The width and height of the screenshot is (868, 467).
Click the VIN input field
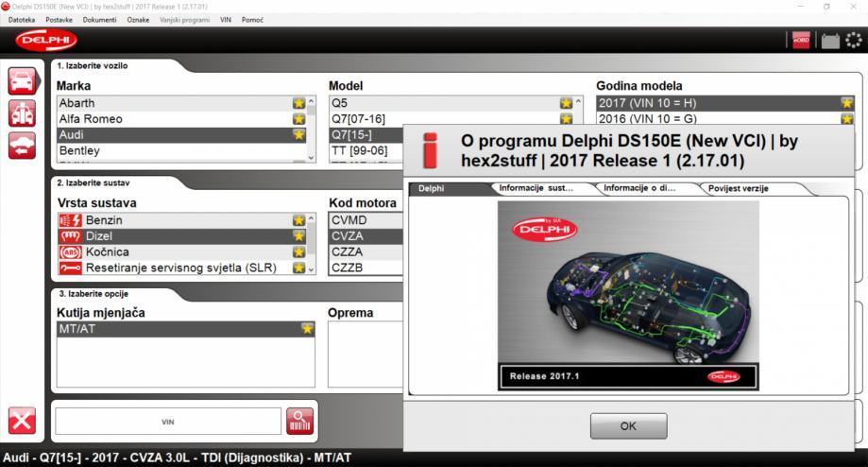(168, 422)
